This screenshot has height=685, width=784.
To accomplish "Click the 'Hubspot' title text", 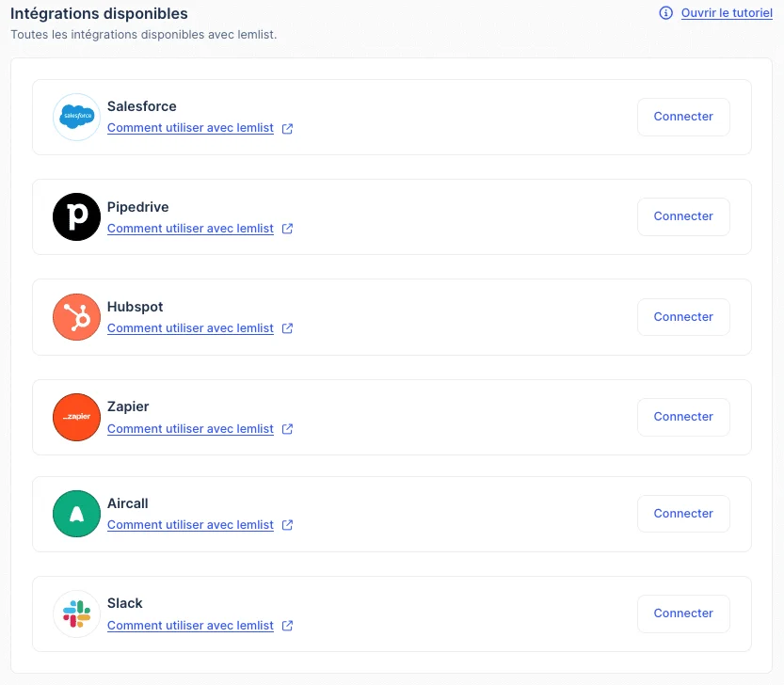I will click(135, 307).
